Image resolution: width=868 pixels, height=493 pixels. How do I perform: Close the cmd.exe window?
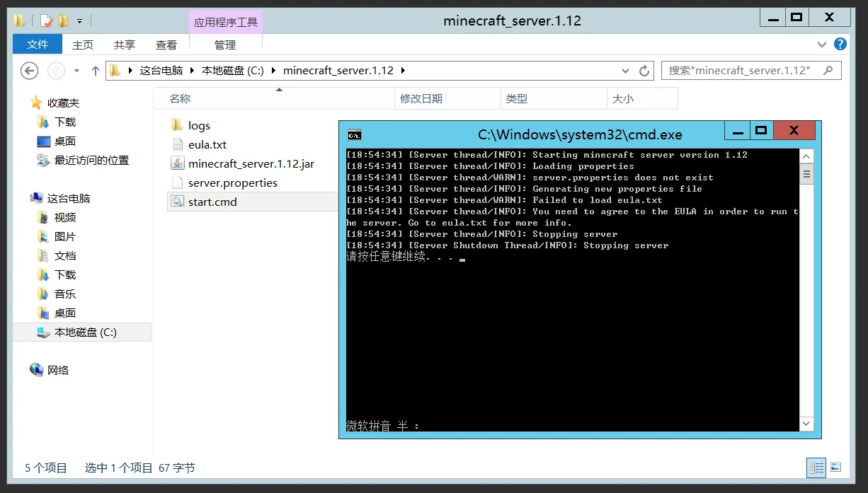[794, 130]
